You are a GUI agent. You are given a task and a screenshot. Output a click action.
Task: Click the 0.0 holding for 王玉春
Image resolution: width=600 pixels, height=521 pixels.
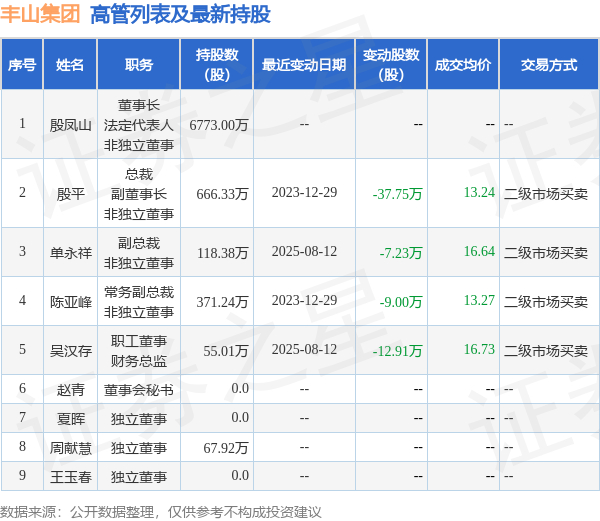click(240, 475)
